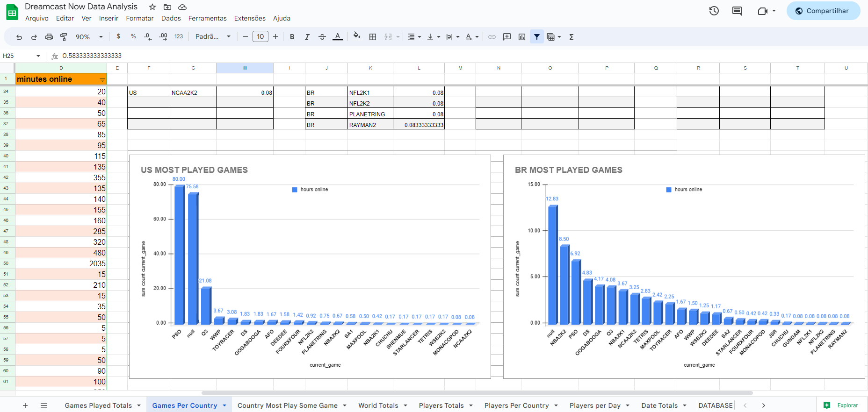The height and width of the screenshot is (412, 868).
Task: Open Extensões menu
Action: click(250, 18)
